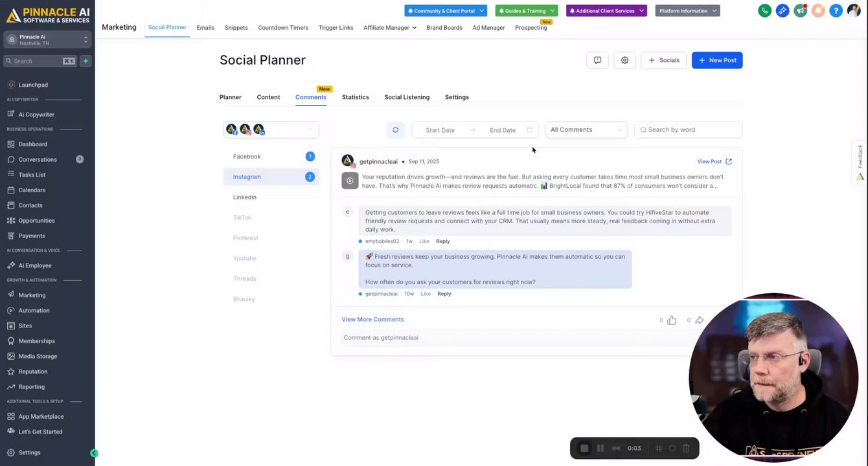The image size is (868, 466).
Task: Click the sidebar Search field
Action: pyautogui.click(x=40, y=61)
